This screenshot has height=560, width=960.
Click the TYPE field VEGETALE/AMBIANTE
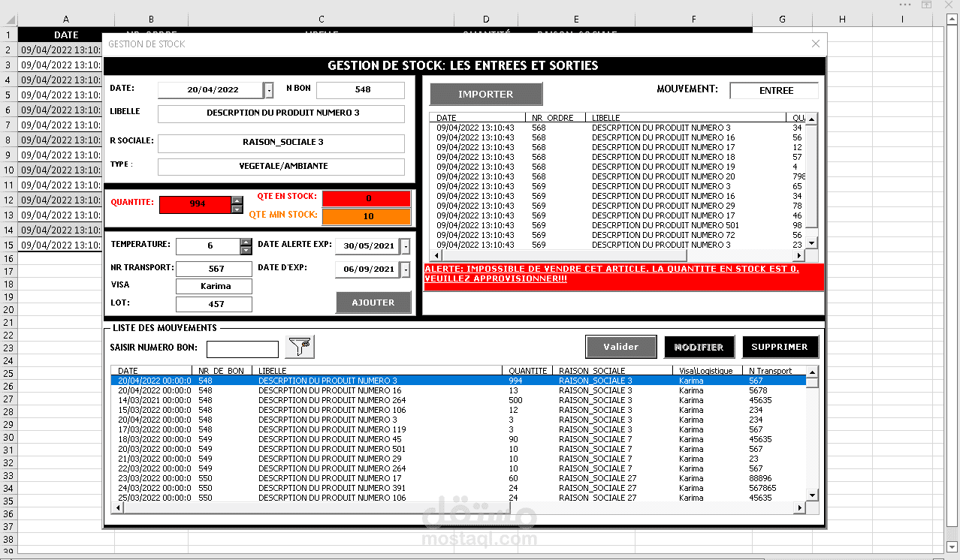(281, 167)
